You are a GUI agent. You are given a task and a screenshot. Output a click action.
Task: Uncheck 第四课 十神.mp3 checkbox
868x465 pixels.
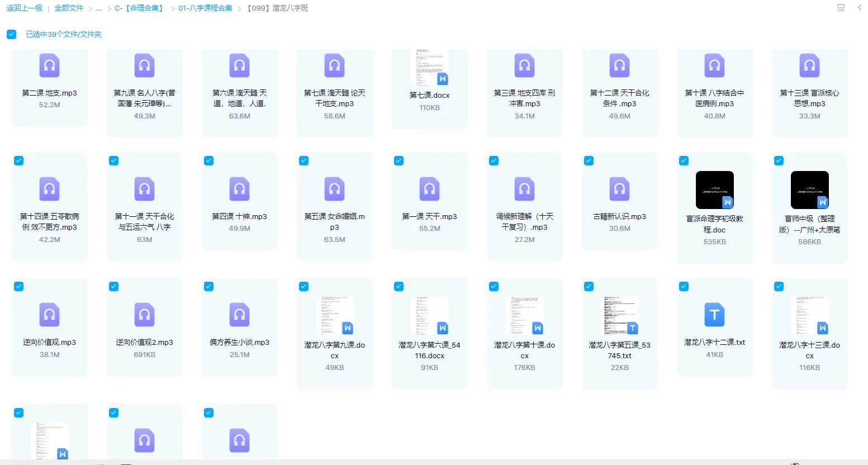click(x=208, y=160)
